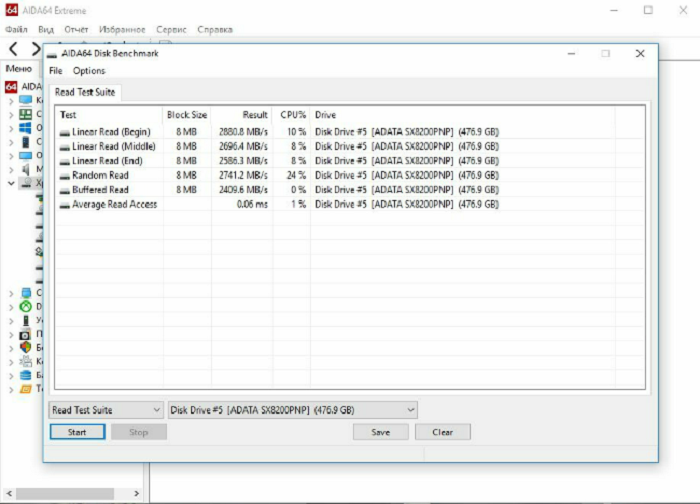Select the orange benchmark icon in the tree

(26, 389)
